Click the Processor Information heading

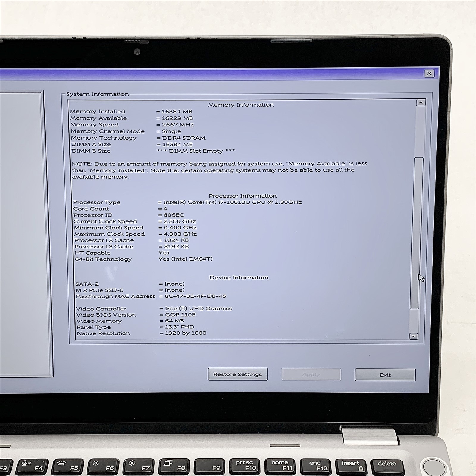tap(242, 196)
